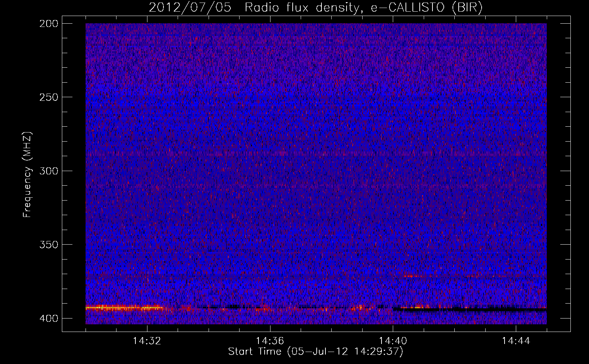Click the plot title '2012/07/05 Radio flux density'
The width and height of the screenshot is (589, 364).
tap(254, 8)
